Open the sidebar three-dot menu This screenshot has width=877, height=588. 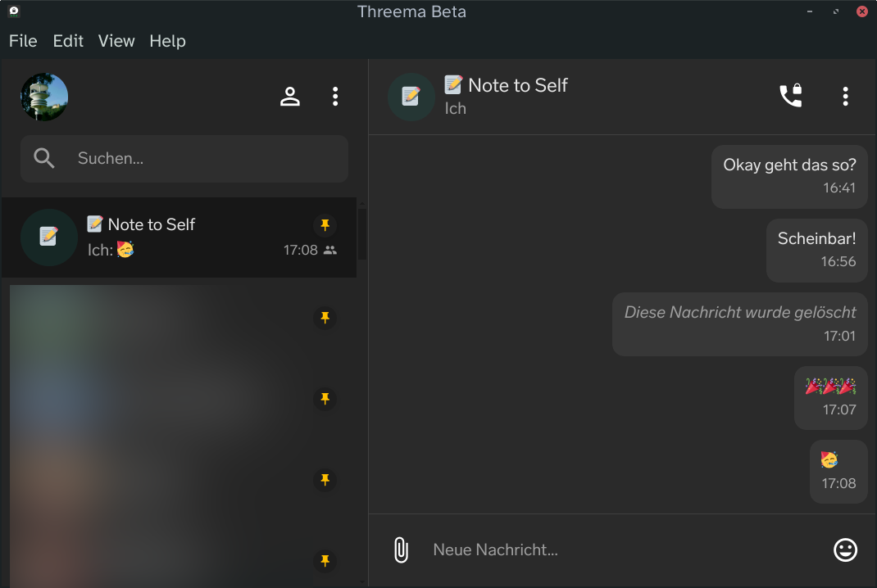coord(335,97)
